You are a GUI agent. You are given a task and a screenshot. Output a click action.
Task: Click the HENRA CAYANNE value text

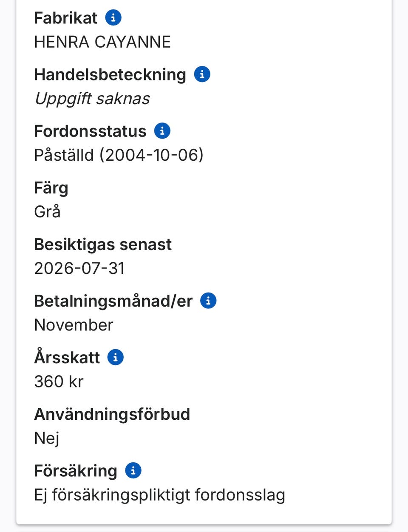tap(102, 42)
